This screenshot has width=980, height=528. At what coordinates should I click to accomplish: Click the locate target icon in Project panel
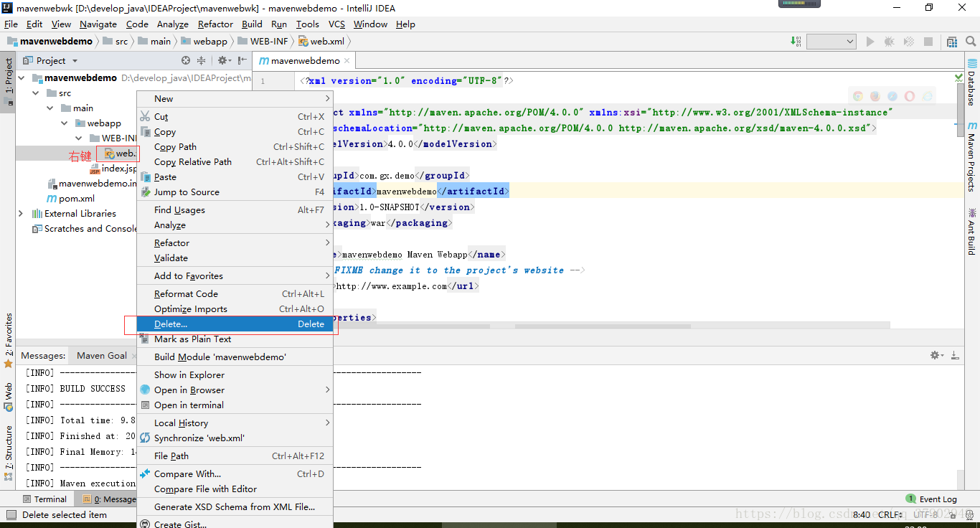pos(186,61)
